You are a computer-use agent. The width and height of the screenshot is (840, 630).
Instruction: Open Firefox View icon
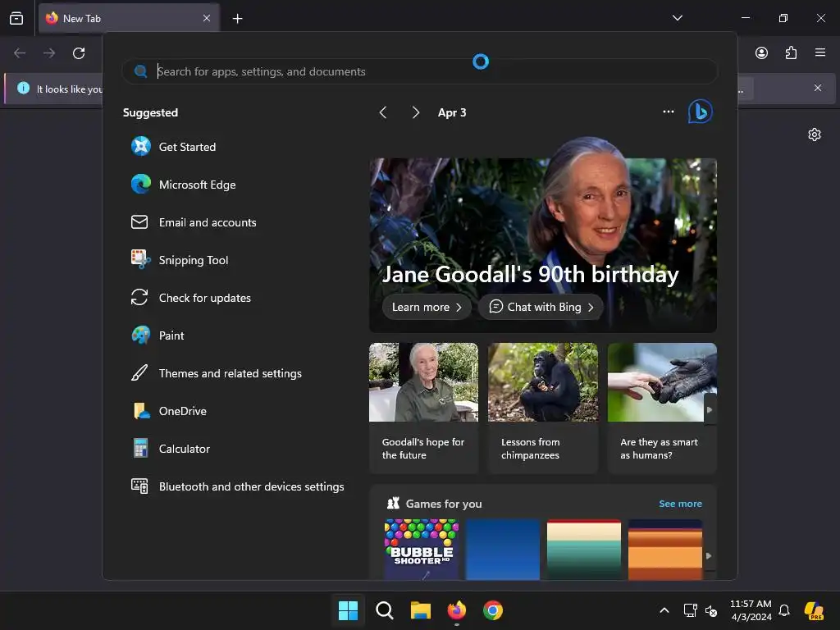pyautogui.click(x=16, y=18)
